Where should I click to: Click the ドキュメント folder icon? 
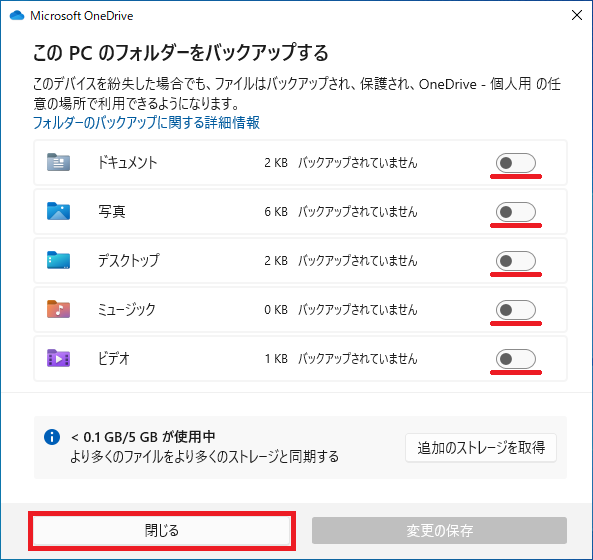click(58, 162)
